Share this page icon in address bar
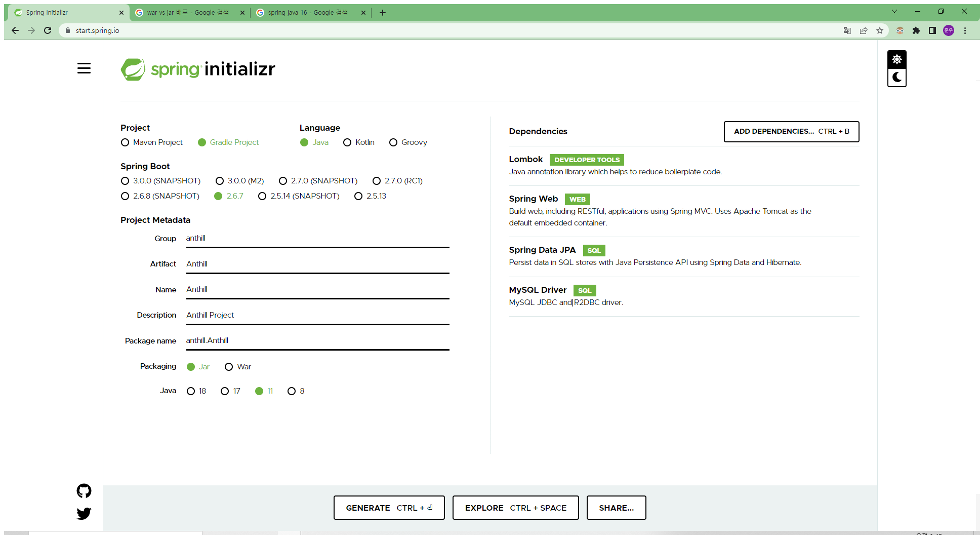The width and height of the screenshot is (980, 535). coord(864,30)
